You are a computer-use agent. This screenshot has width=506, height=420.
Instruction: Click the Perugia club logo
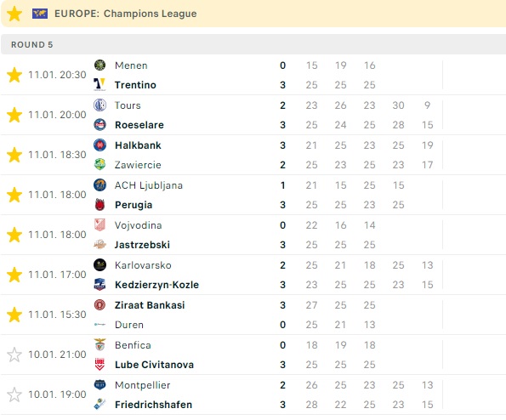(x=99, y=205)
